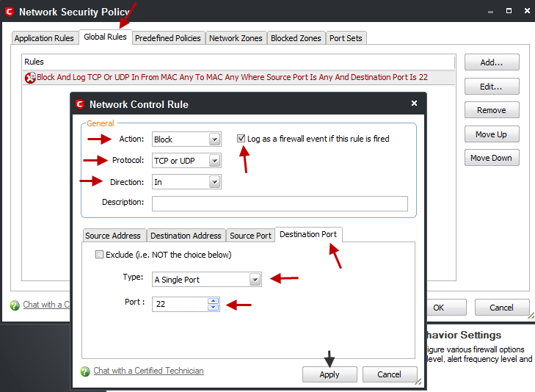
Task: Click the Comodo logo in Network Control Rule title bar
Action: pyautogui.click(x=80, y=104)
